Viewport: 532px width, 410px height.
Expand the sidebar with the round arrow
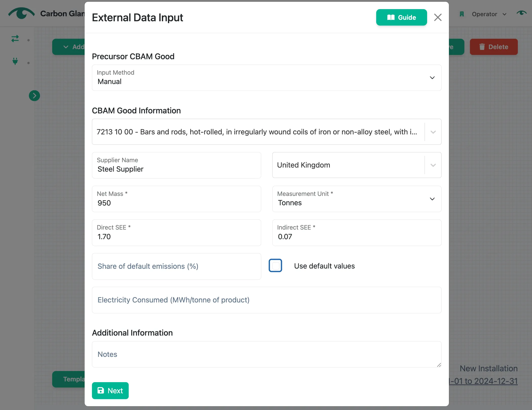point(34,96)
